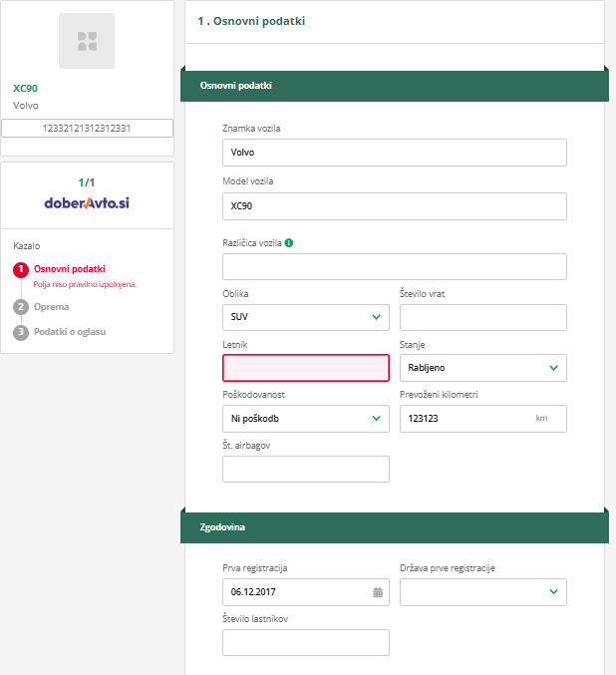Focus the Prevoženi kilometri field
This screenshot has width=616, height=675.
click(464, 419)
